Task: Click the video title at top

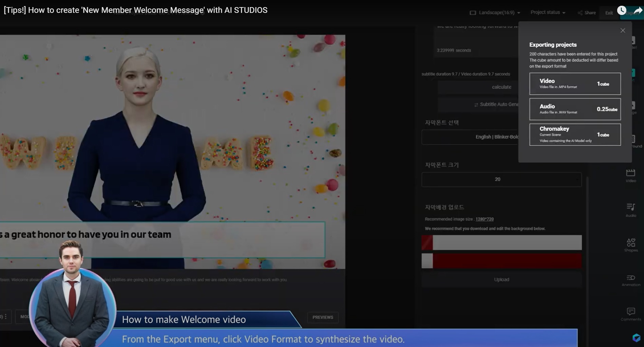Action: pyautogui.click(x=136, y=10)
